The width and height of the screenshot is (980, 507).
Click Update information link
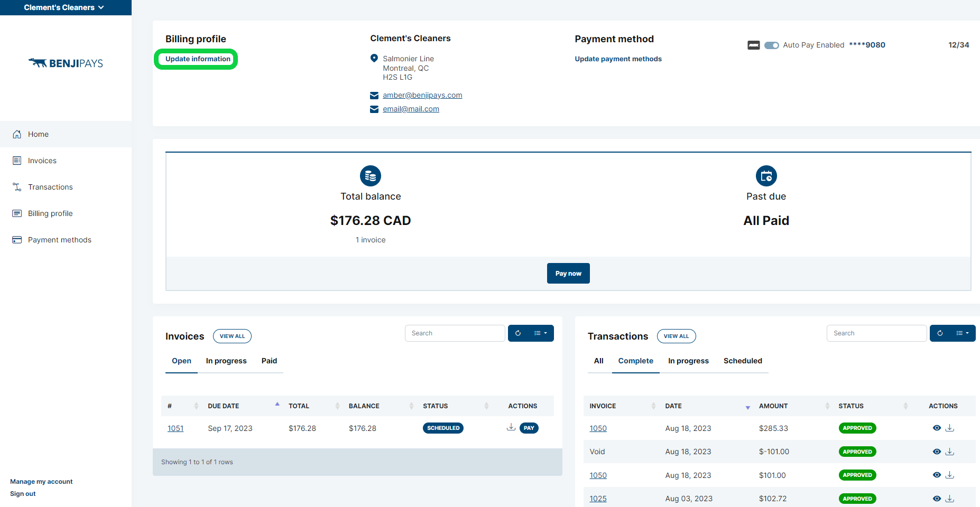(x=198, y=59)
